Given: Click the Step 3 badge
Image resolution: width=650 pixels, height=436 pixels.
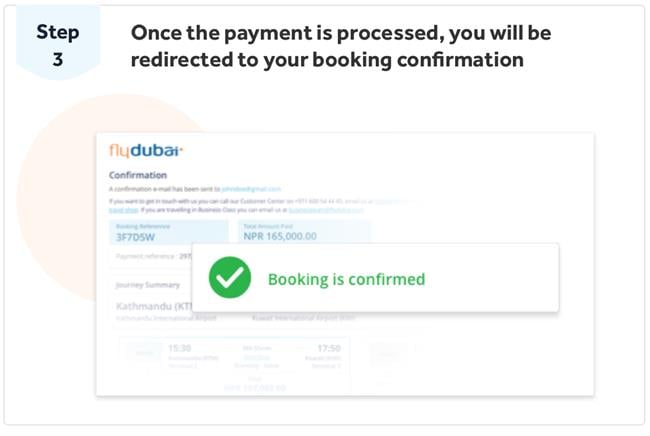Looking at the screenshot, I should 58,45.
